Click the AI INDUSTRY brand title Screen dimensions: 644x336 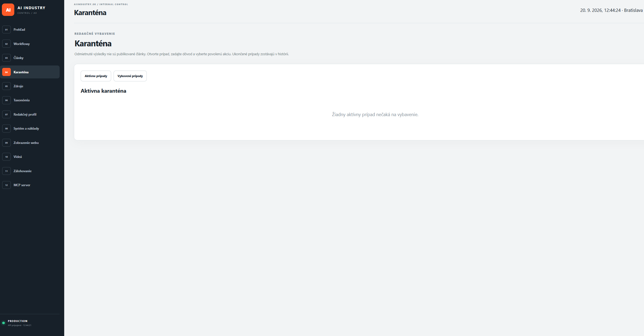[x=31, y=8]
